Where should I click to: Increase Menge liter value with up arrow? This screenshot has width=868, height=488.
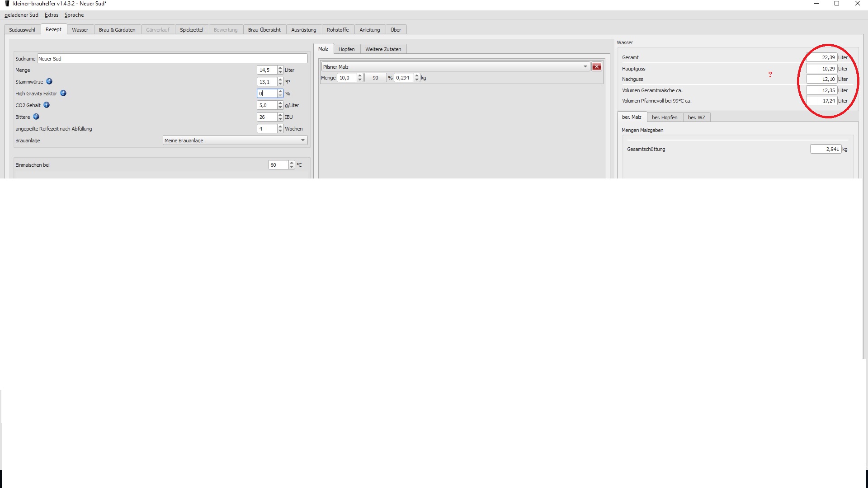tap(280, 68)
